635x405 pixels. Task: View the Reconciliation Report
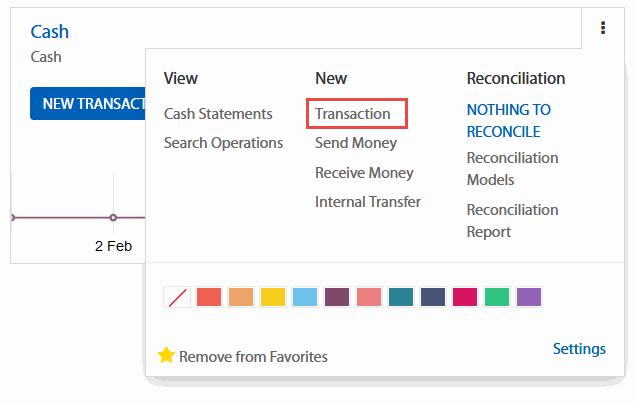click(512, 221)
